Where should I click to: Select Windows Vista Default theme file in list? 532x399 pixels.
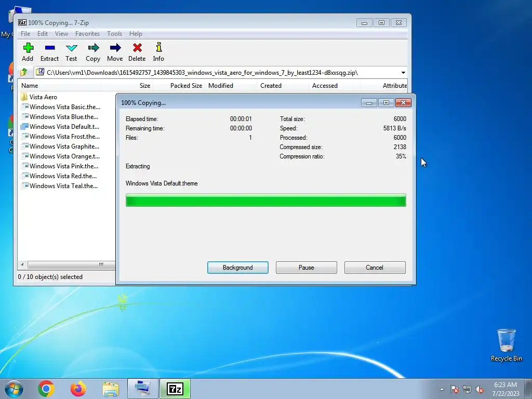coord(60,127)
